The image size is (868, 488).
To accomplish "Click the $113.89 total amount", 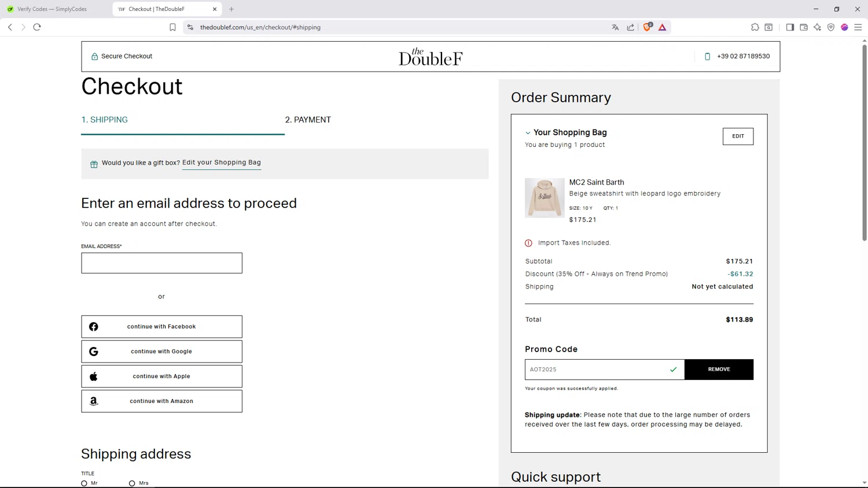I will point(740,320).
